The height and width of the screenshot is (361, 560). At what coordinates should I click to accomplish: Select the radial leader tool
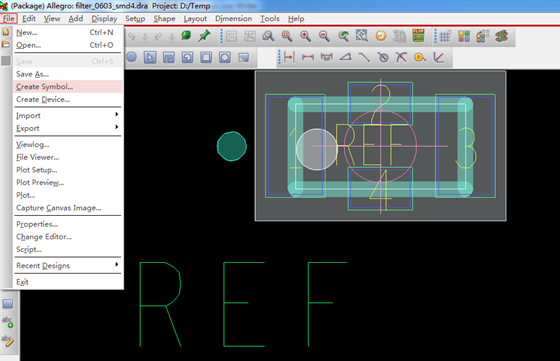[x=401, y=57]
